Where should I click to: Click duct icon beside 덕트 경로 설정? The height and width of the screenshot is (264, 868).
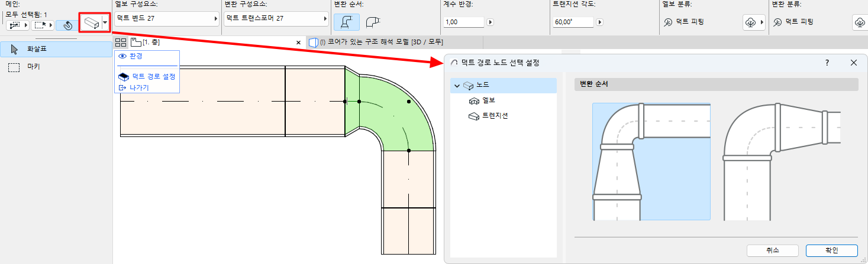click(124, 77)
